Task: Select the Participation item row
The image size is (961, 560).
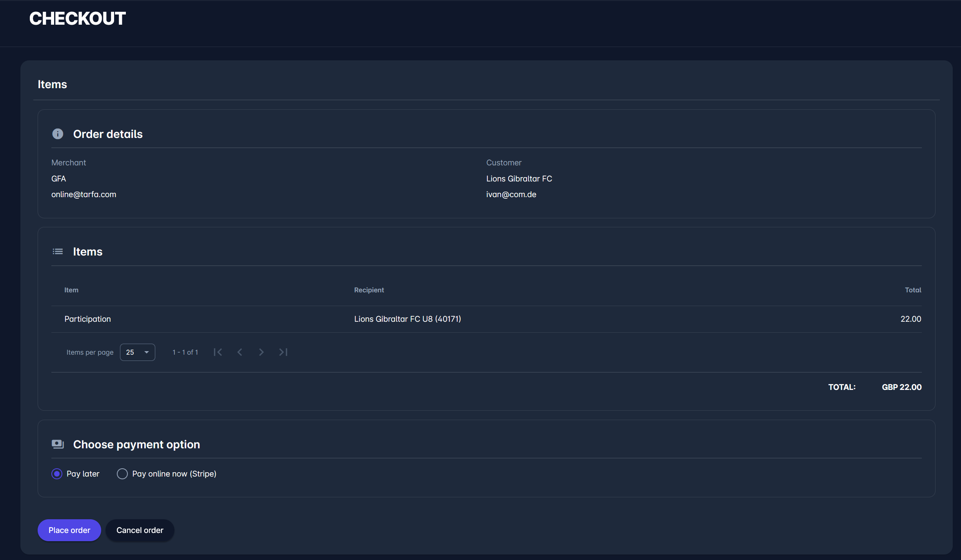Action: point(87,319)
